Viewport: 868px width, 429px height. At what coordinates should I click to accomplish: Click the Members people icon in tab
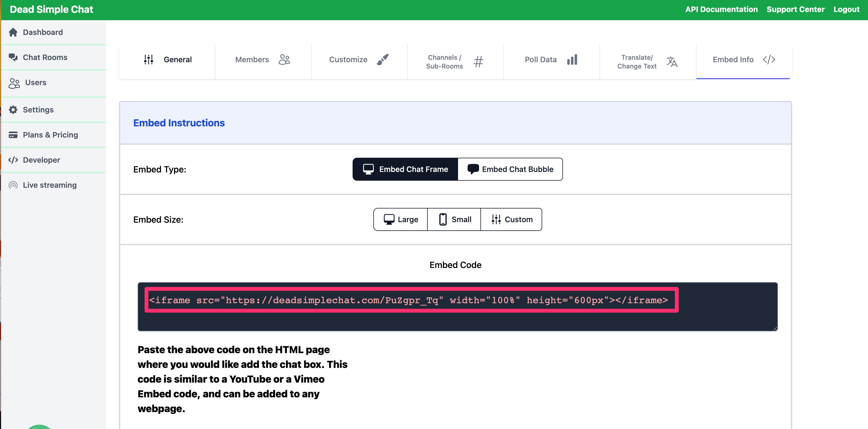pos(284,59)
